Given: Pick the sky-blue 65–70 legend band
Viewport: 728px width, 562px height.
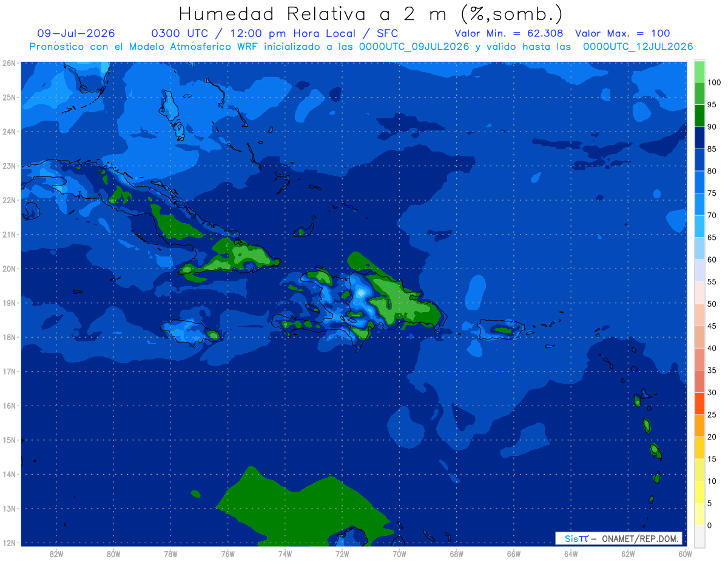Looking at the screenshot, I should (699, 226).
